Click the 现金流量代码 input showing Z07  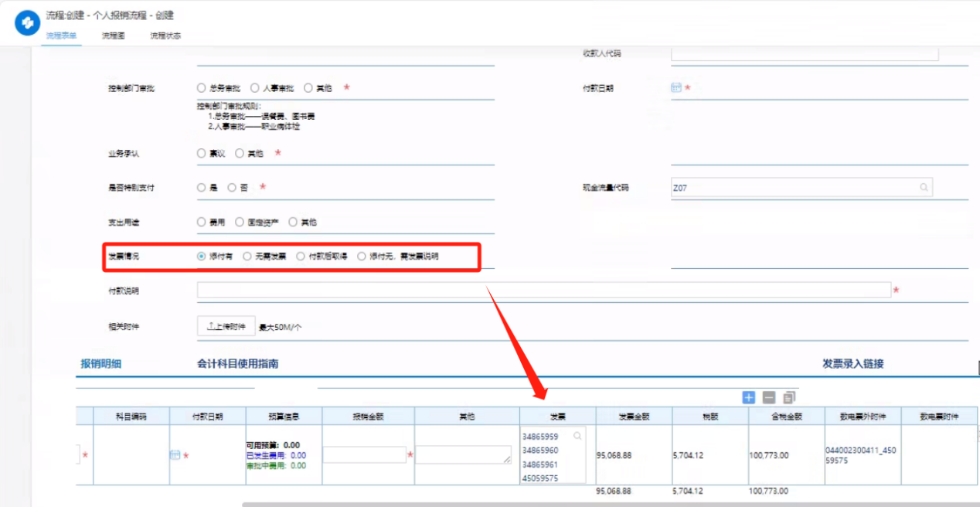pyautogui.click(x=801, y=188)
